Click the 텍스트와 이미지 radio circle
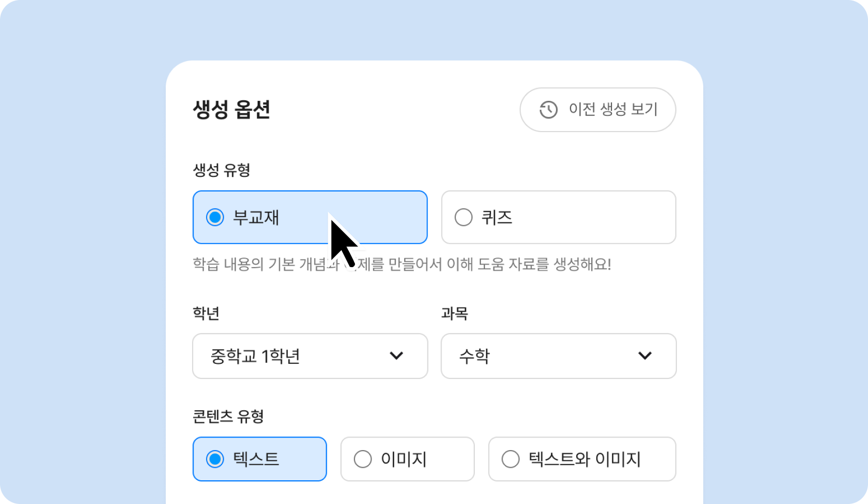The image size is (868, 504). click(511, 459)
